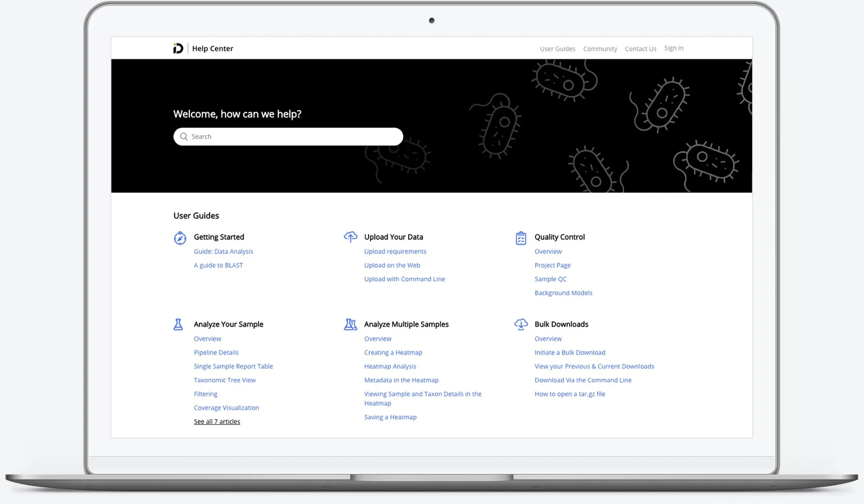Click the compass icon beside Getting Started
The height and width of the screenshot is (504, 864).
click(180, 238)
